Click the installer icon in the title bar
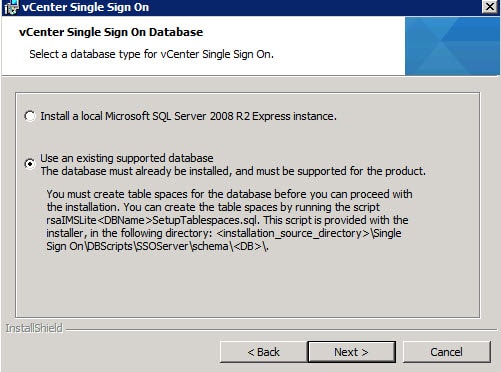The height and width of the screenshot is (372, 501). point(11,7)
